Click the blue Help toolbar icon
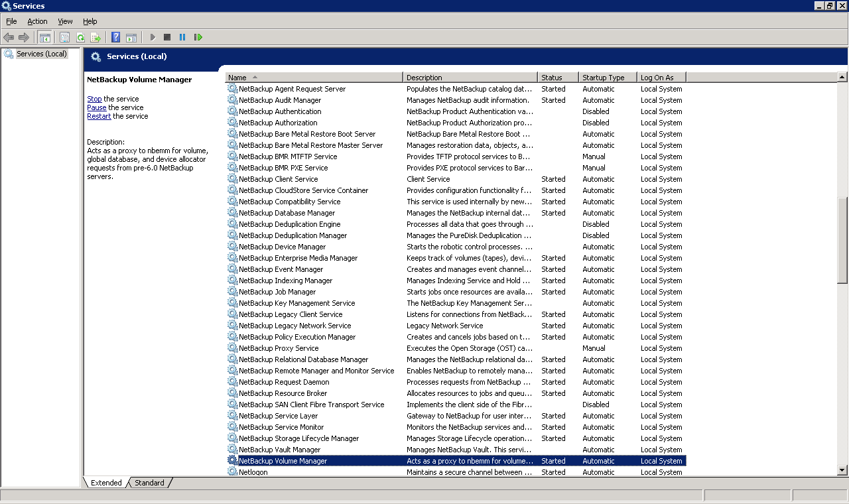The width and height of the screenshot is (849, 504). coord(116,37)
